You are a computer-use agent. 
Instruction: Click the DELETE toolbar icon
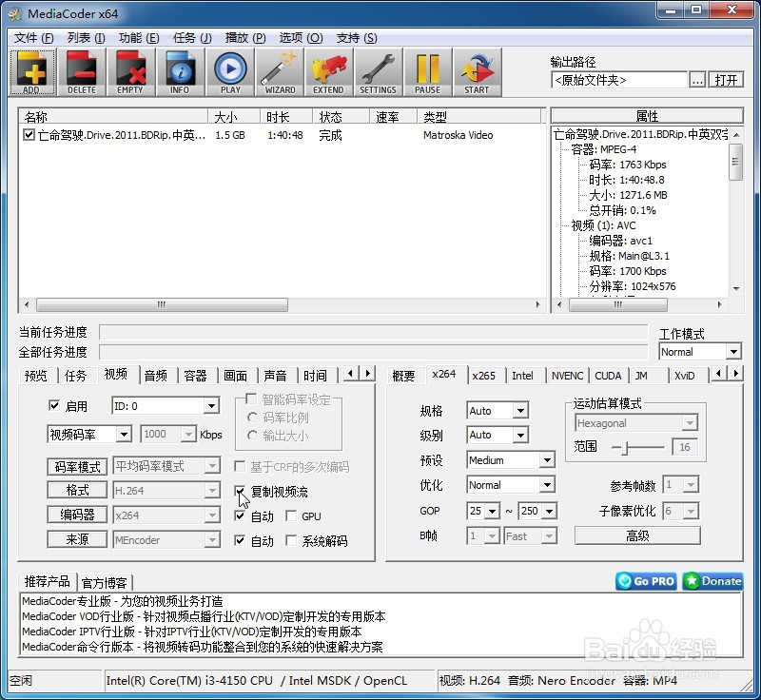pos(82,71)
